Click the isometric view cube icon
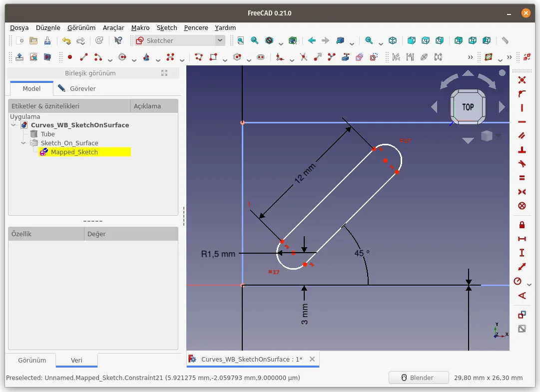Viewport: 540px width, 392px height. pyautogui.click(x=393, y=41)
